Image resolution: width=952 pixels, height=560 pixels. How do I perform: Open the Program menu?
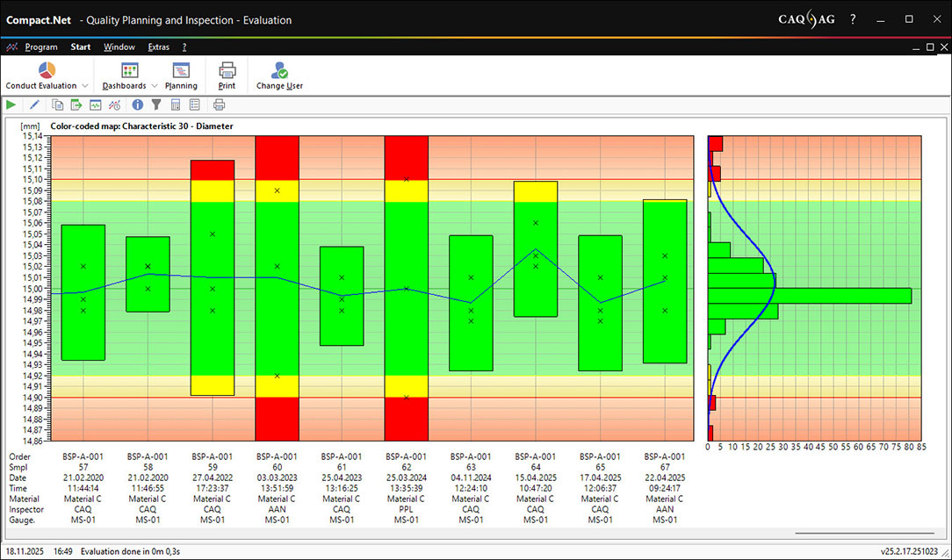41,47
